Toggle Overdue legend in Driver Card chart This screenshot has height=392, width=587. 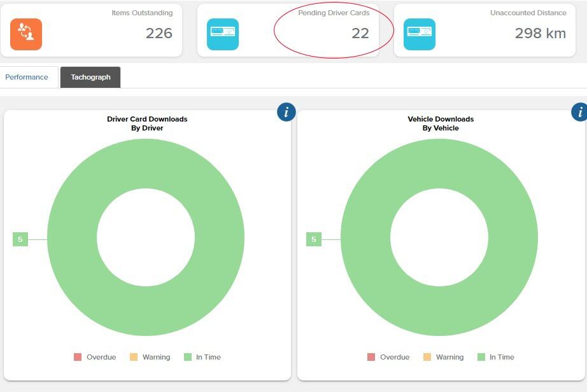(95, 357)
